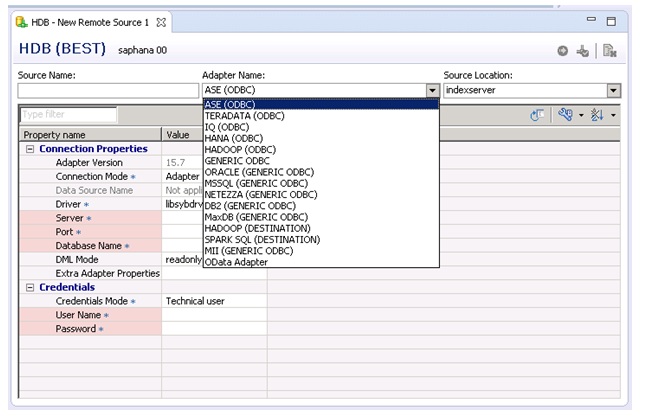The image size is (648, 420).
Task: Select MSSQL (GENERIC ODBC) adapter
Action: (x=321, y=184)
